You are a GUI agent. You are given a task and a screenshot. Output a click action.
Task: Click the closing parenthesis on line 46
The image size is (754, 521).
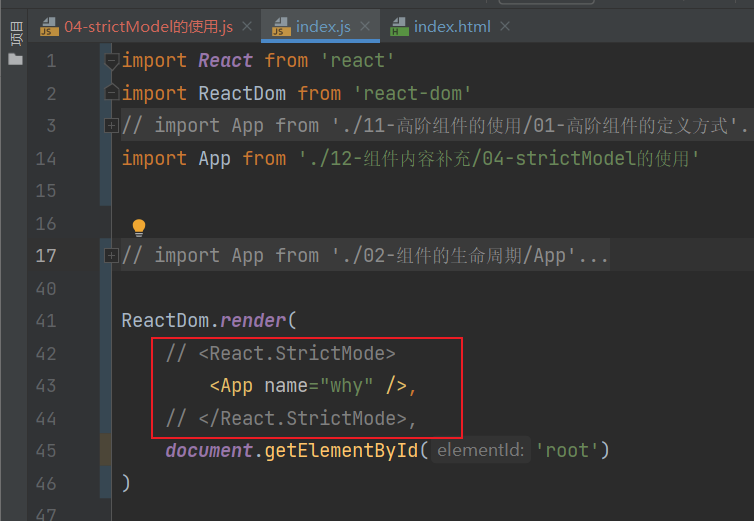click(126, 483)
